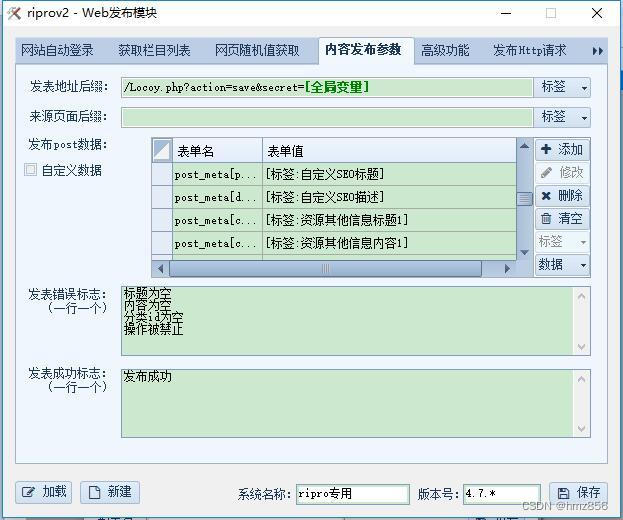Viewport: 623px width, 520px height.
Task: Toggle the 自定义数据 checkbox
Action: point(30,170)
